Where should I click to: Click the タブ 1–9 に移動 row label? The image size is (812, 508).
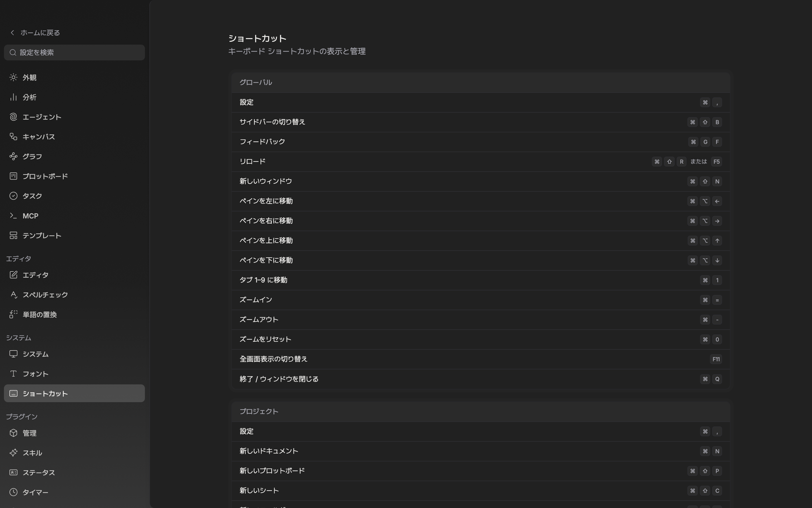pyautogui.click(x=263, y=280)
